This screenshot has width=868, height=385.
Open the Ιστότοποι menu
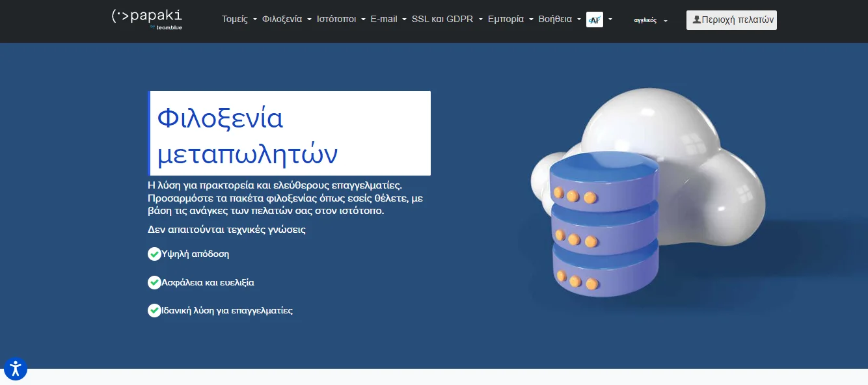coord(342,20)
